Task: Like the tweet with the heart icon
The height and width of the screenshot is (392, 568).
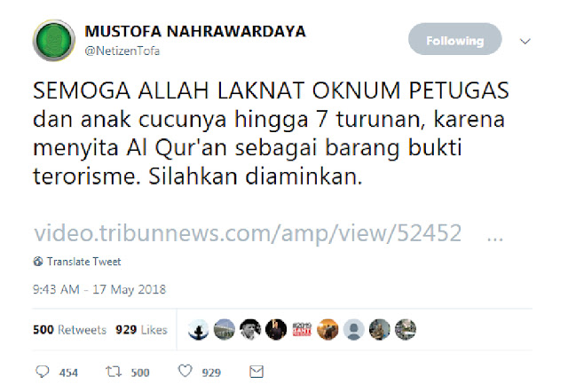Action: click(185, 371)
